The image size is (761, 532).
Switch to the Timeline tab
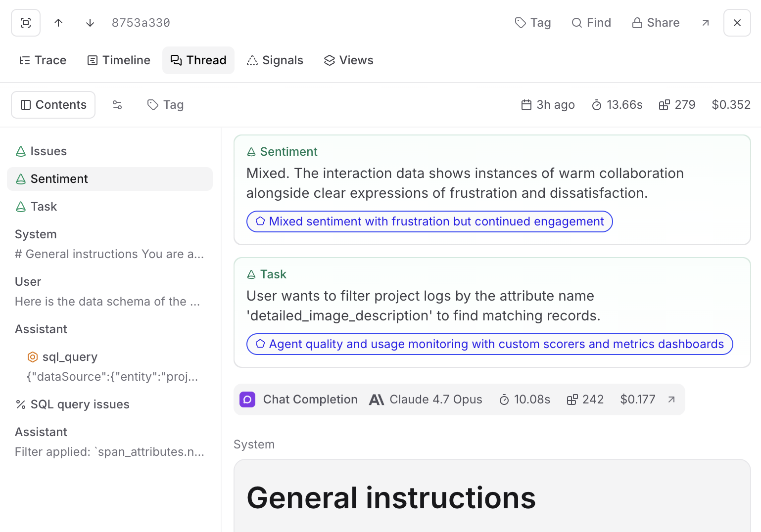coord(119,60)
